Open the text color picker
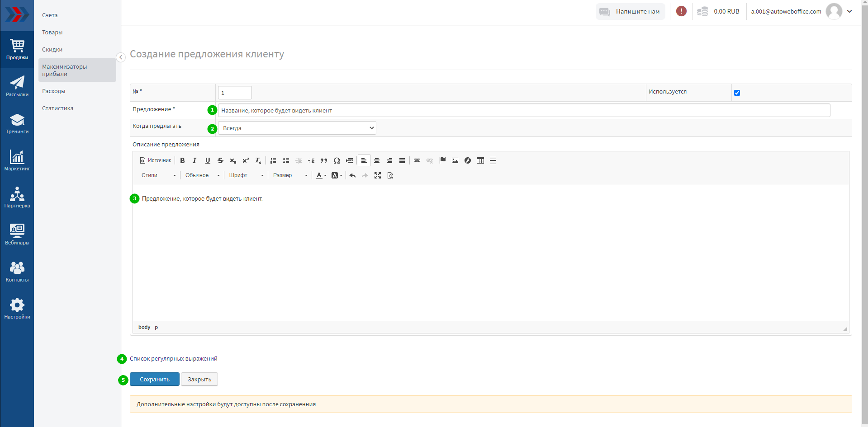The height and width of the screenshot is (427, 868). (321, 175)
